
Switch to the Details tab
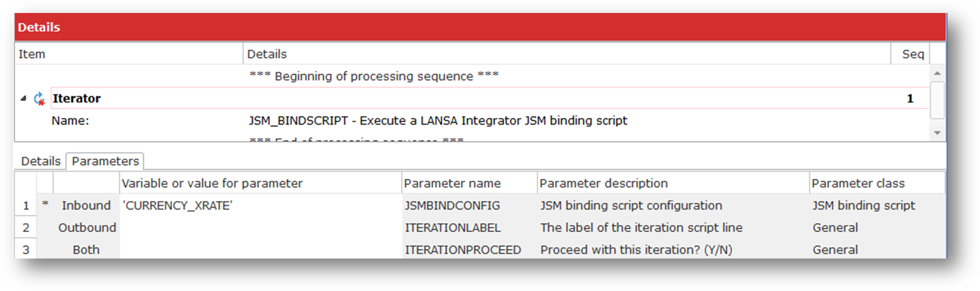click(x=41, y=161)
